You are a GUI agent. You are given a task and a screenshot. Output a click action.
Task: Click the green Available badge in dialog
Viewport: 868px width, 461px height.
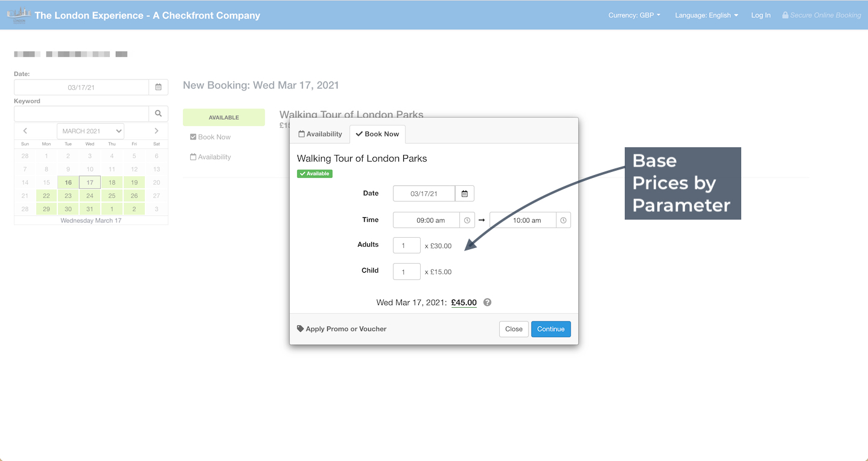pos(314,174)
